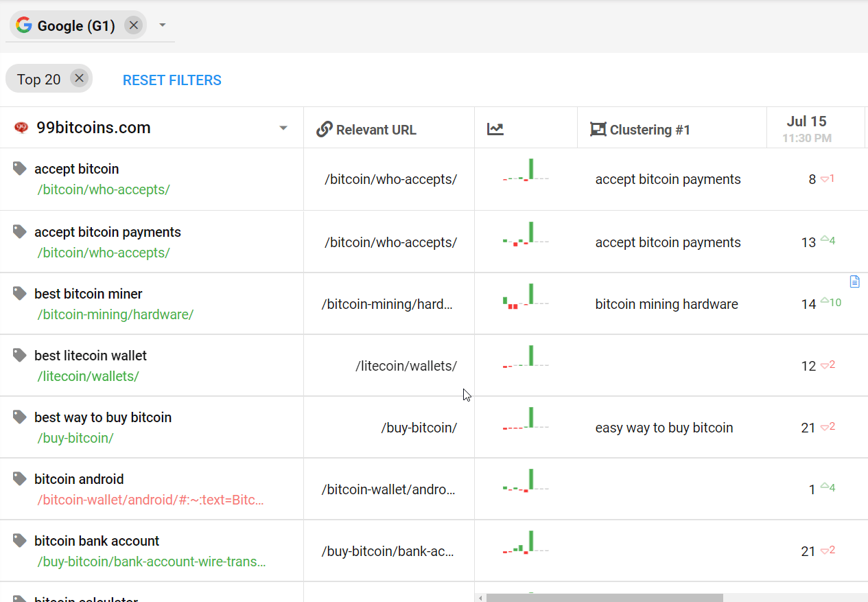Image resolution: width=868 pixels, height=602 pixels.
Task: Click the trend sparkline for best litecoin wallet
Action: coord(526,357)
